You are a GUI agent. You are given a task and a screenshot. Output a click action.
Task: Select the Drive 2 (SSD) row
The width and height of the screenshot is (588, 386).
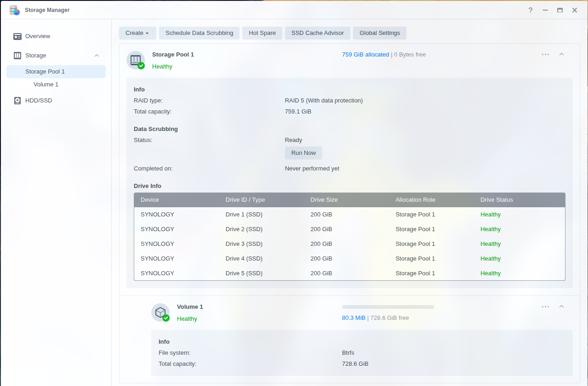(349, 229)
